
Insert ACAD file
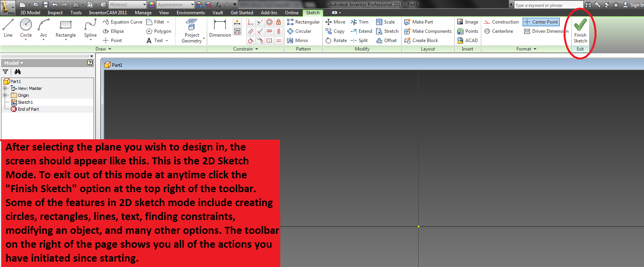click(467, 41)
